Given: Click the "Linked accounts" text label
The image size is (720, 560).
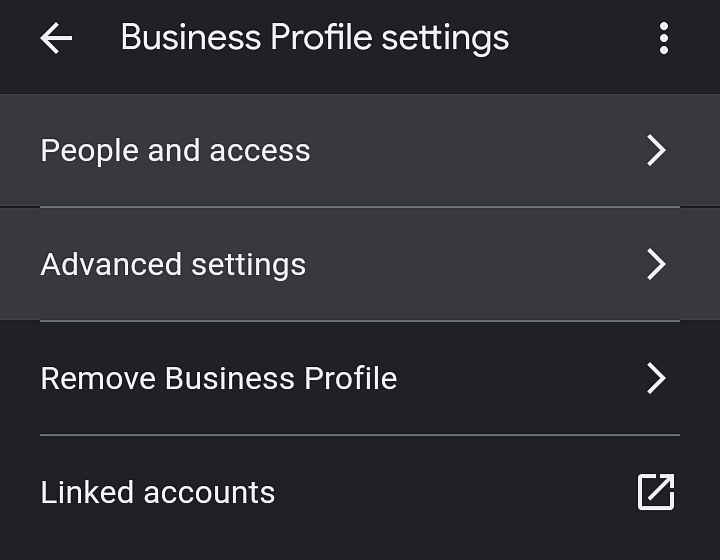Looking at the screenshot, I should (x=158, y=492).
